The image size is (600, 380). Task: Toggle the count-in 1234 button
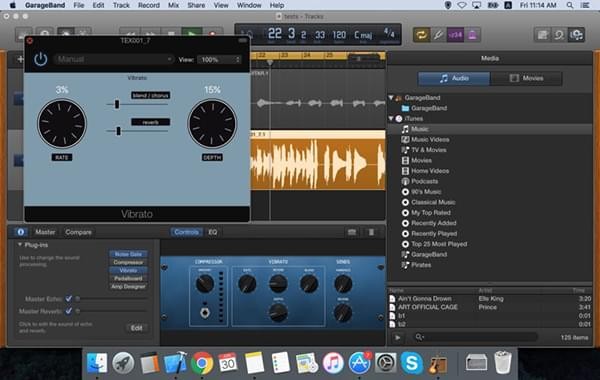(x=455, y=35)
